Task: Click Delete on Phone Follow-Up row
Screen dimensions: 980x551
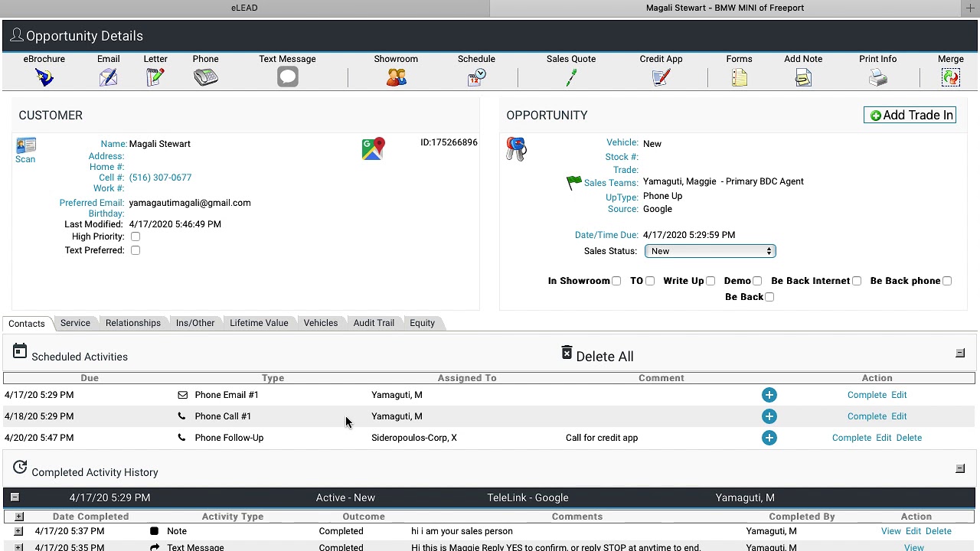Action: pos(909,438)
